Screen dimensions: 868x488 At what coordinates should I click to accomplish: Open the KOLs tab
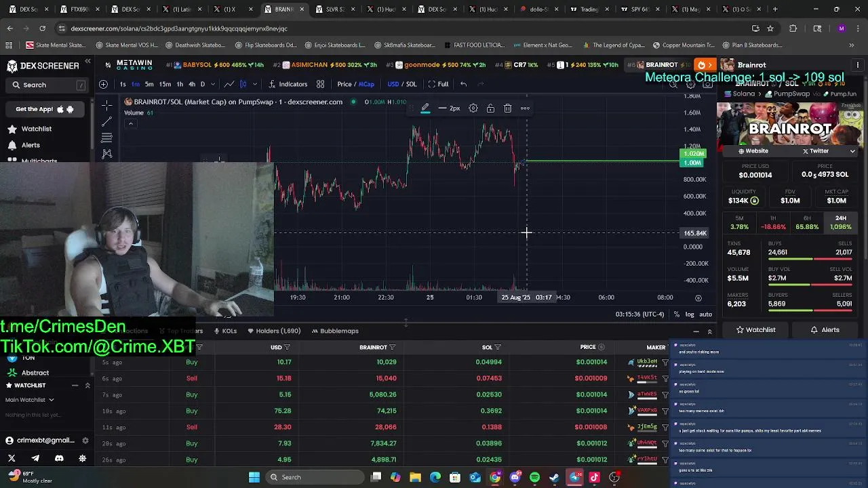[x=225, y=331]
